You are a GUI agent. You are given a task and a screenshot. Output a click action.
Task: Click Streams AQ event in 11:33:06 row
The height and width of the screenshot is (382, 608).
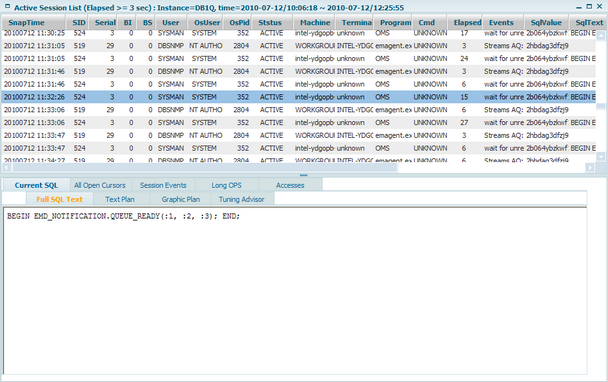click(x=503, y=110)
